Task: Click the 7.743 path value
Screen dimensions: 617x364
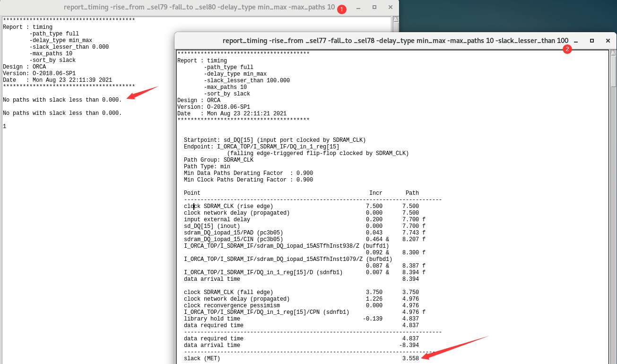Action: point(410,233)
